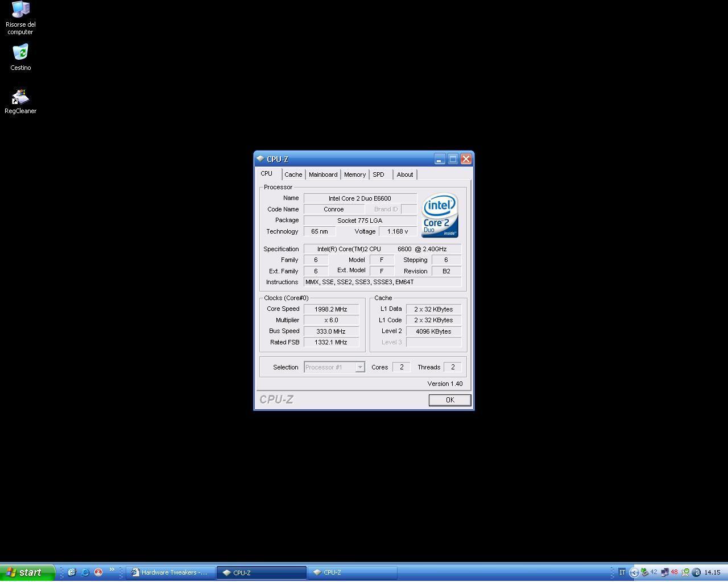This screenshot has height=582, width=728.
Task: Click the Version 1.40 label
Action: (x=445, y=384)
